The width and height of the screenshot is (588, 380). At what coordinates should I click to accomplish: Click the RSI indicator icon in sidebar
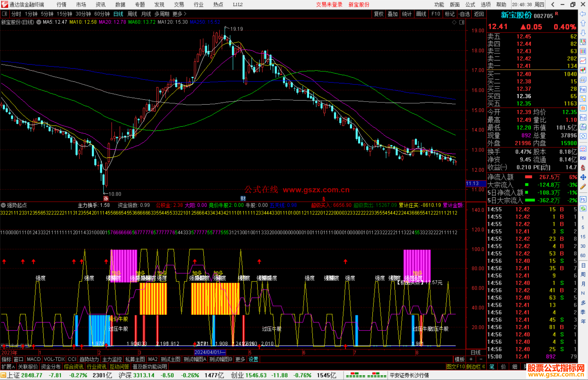(583, 158)
